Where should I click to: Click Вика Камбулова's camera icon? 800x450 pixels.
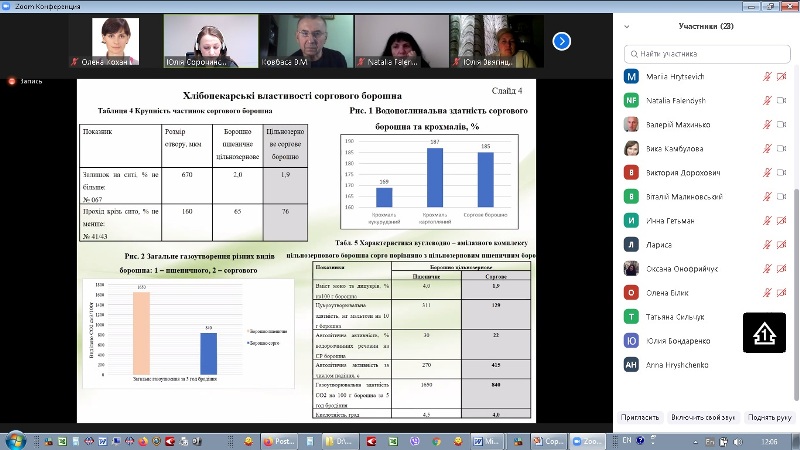click(x=781, y=148)
